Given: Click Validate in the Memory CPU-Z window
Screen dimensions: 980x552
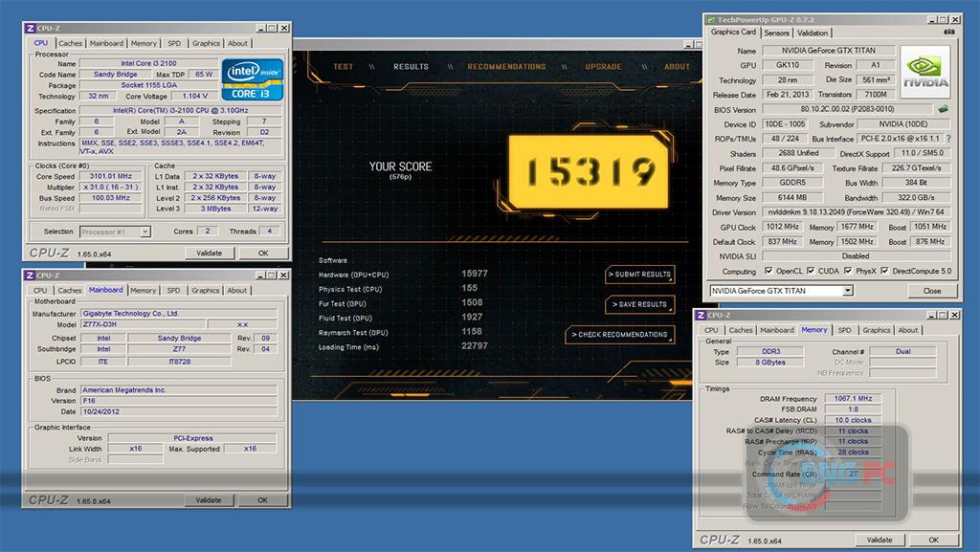Looking at the screenshot, I should [x=880, y=541].
